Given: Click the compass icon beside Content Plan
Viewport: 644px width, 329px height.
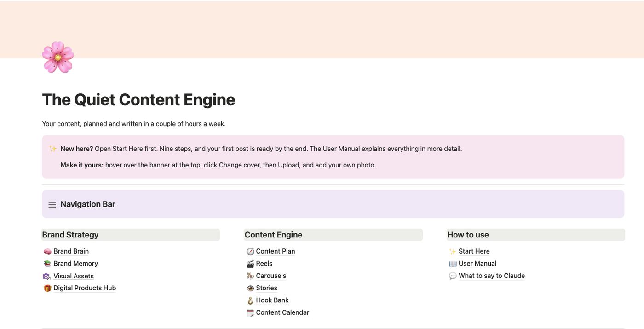Looking at the screenshot, I should point(250,252).
